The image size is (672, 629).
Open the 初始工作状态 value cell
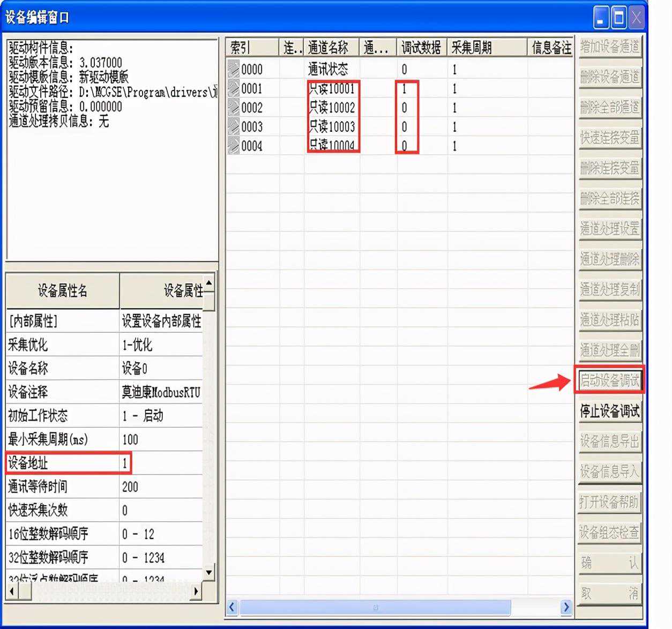[x=161, y=416]
